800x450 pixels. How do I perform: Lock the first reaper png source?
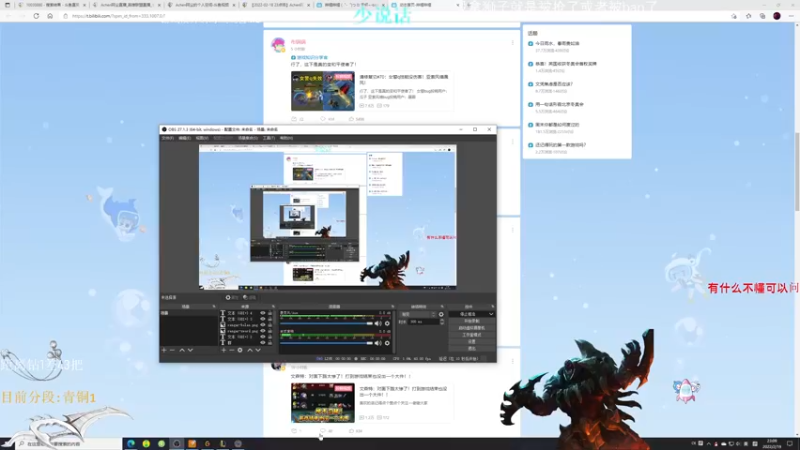270,325
